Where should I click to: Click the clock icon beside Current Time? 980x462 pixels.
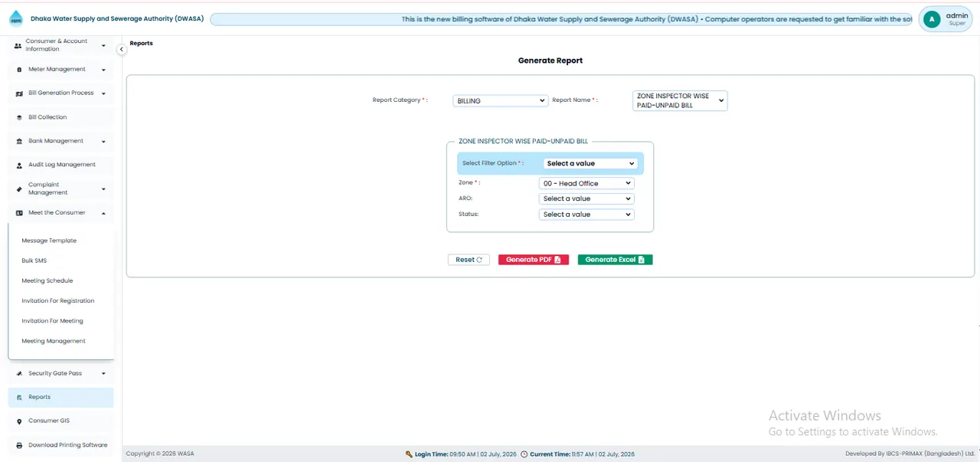tap(524, 454)
